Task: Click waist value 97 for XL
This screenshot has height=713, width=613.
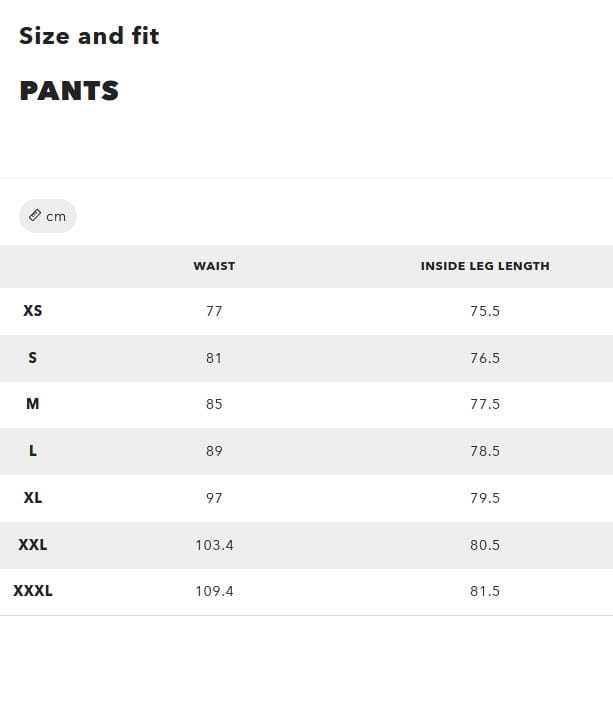Action: [x=214, y=498]
